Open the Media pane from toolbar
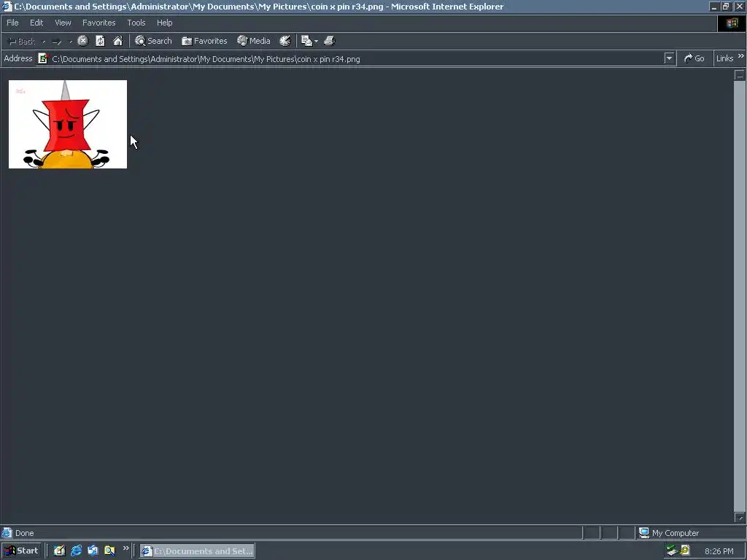 click(253, 41)
